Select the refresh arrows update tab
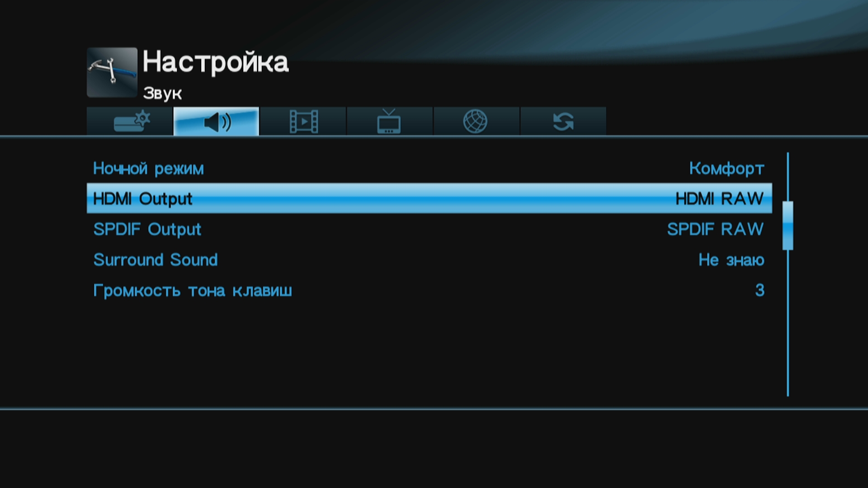868x488 pixels. click(563, 121)
